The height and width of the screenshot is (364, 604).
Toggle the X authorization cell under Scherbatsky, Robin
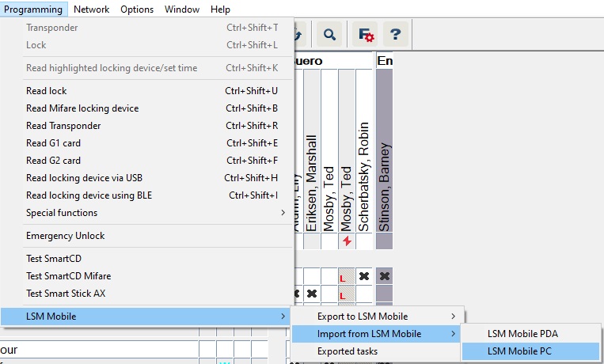point(364,276)
